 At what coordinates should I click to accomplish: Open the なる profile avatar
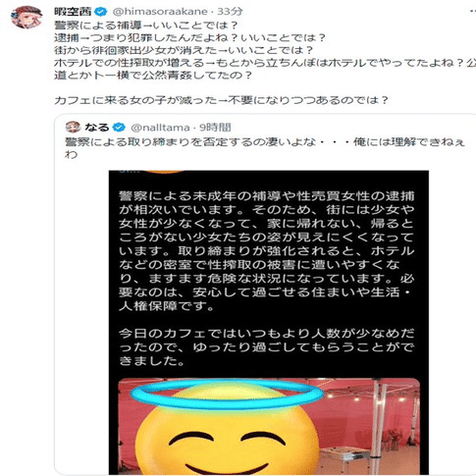click(73, 127)
